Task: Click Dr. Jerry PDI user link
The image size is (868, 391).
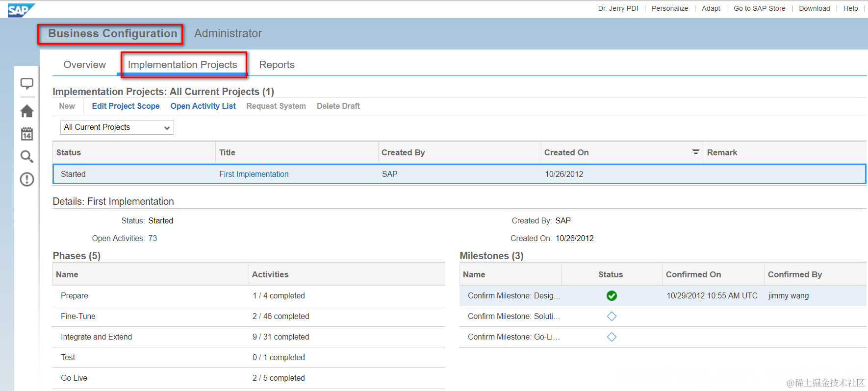Action: tap(618, 8)
